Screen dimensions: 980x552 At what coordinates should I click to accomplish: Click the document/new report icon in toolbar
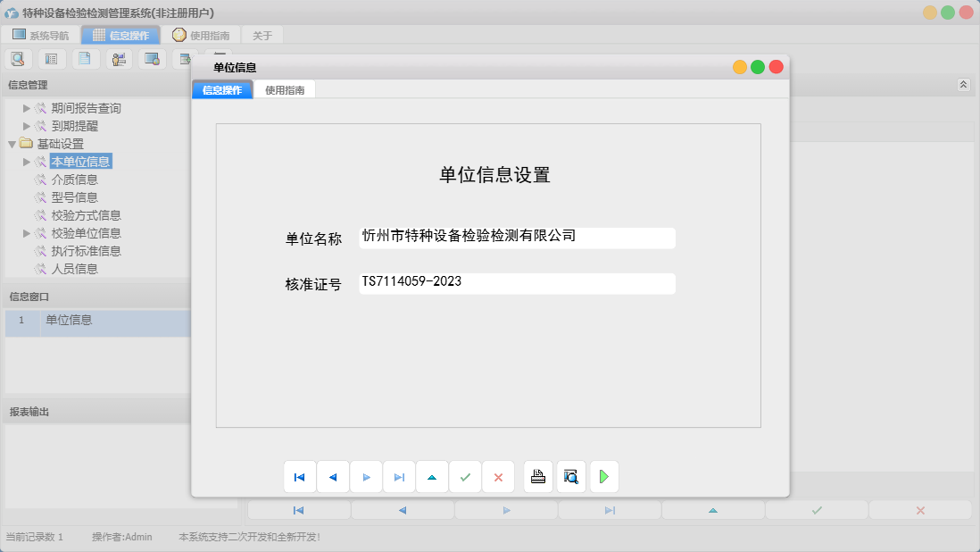click(x=85, y=58)
